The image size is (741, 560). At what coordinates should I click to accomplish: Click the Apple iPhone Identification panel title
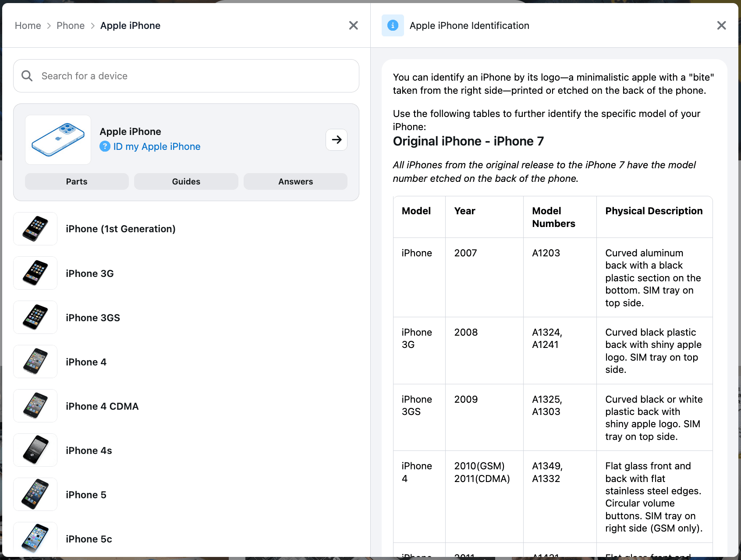469,25
